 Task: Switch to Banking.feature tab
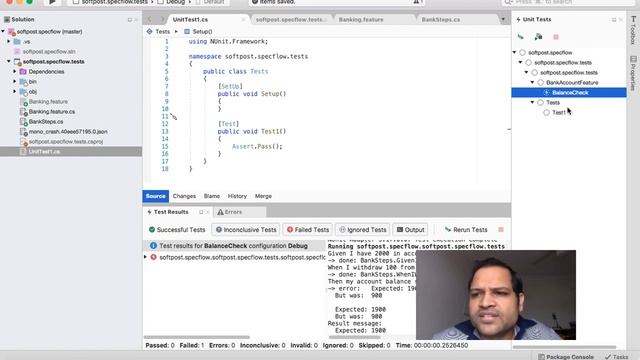(x=361, y=20)
